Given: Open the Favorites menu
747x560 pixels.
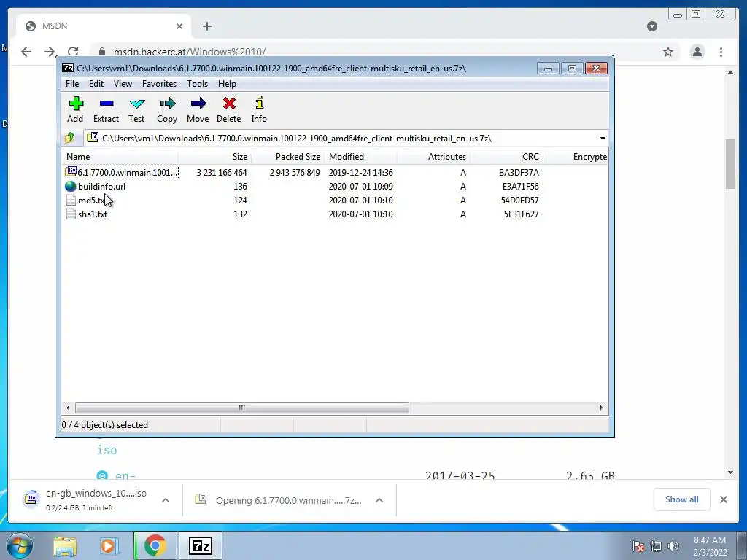Looking at the screenshot, I should click(x=159, y=84).
